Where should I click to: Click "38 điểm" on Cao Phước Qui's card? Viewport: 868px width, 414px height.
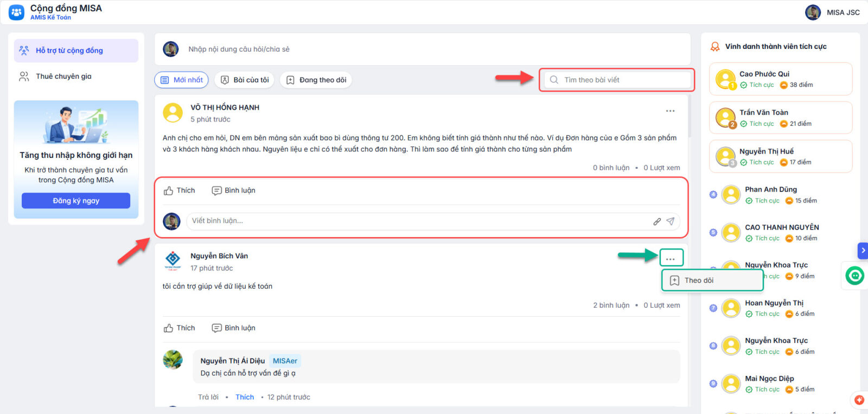(x=801, y=85)
